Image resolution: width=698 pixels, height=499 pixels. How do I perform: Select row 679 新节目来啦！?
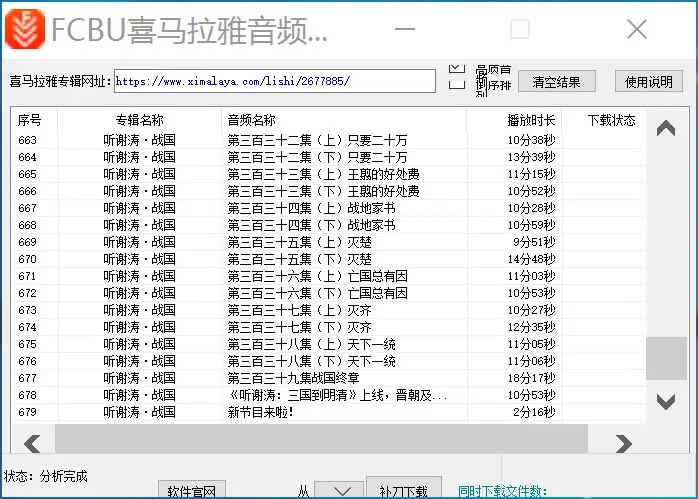(x=329, y=412)
